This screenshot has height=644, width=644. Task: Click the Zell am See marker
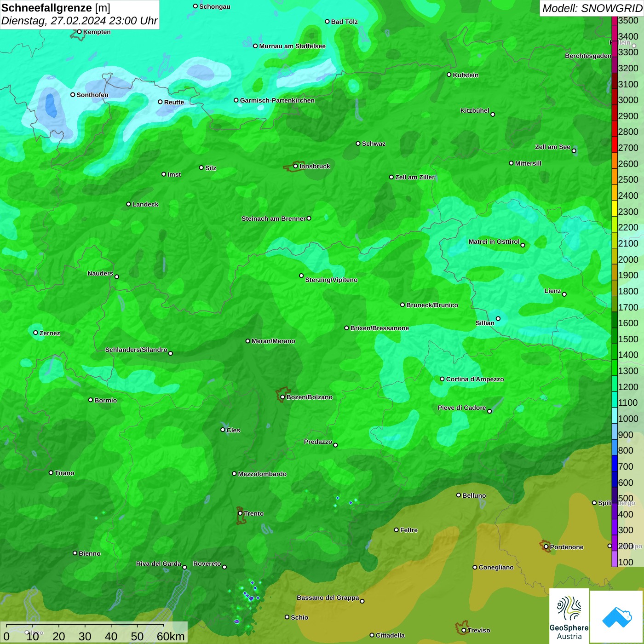point(574,150)
